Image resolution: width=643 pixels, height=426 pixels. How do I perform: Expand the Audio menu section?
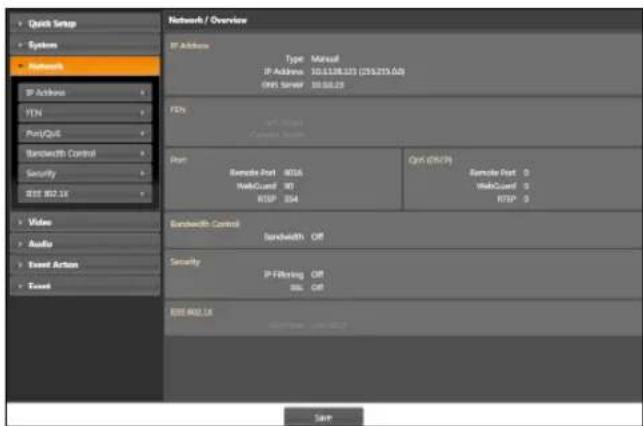85,244
